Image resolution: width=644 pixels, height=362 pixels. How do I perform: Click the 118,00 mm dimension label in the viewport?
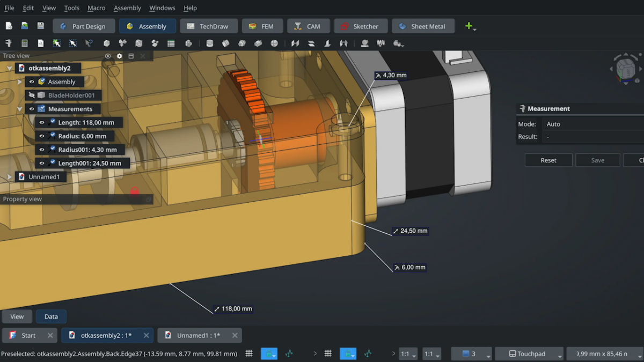pos(233,308)
